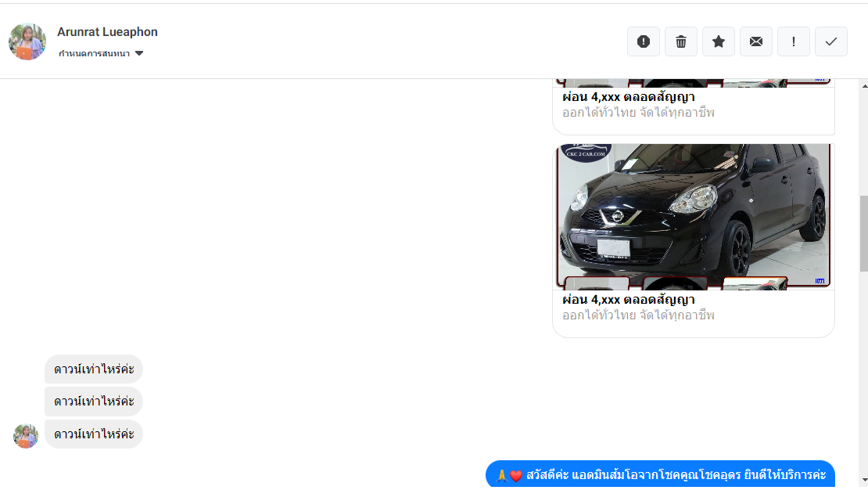This screenshot has width=868, height=490.
Task: Click the scrollbar down arrow
Action: click(864, 481)
